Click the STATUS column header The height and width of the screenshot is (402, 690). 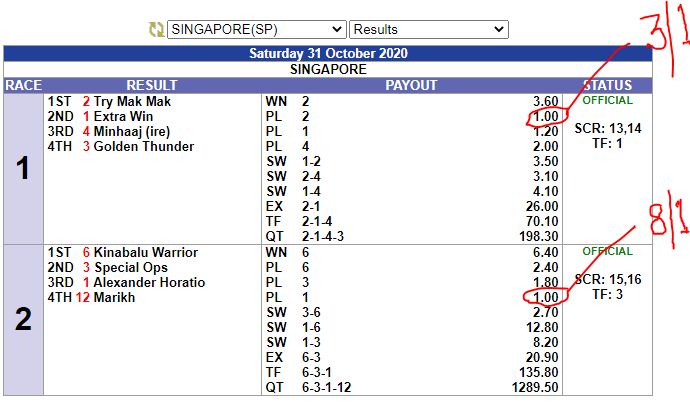(x=607, y=86)
